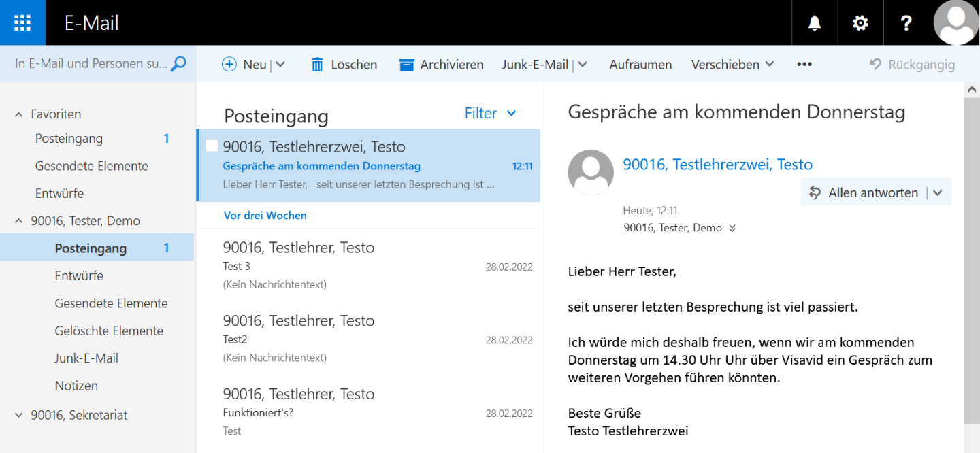The width and height of the screenshot is (980, 453).
Task: Click the account profile avatar
Action: [955, 22]
